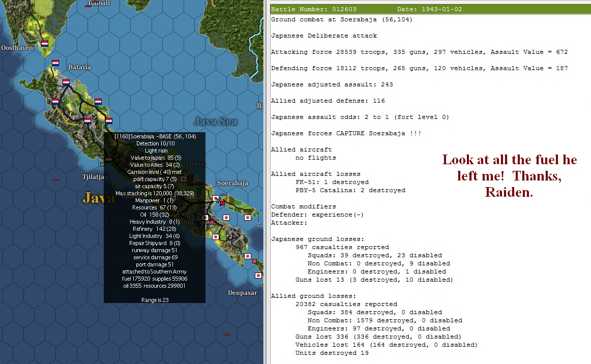591x364 pixels.
Task: Click 'Max stacking is 120,000' tooltip row
Action: pos(155,193)
